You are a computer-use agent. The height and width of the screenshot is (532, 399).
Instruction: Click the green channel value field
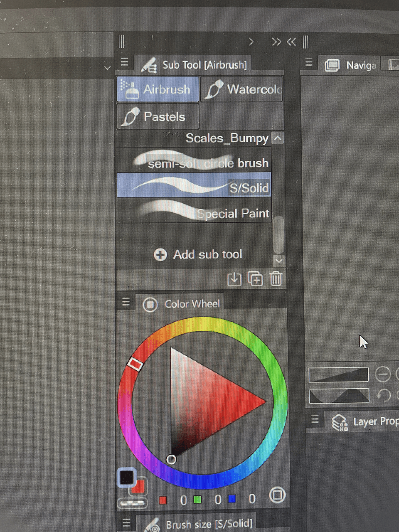click(x=217, y=500)
